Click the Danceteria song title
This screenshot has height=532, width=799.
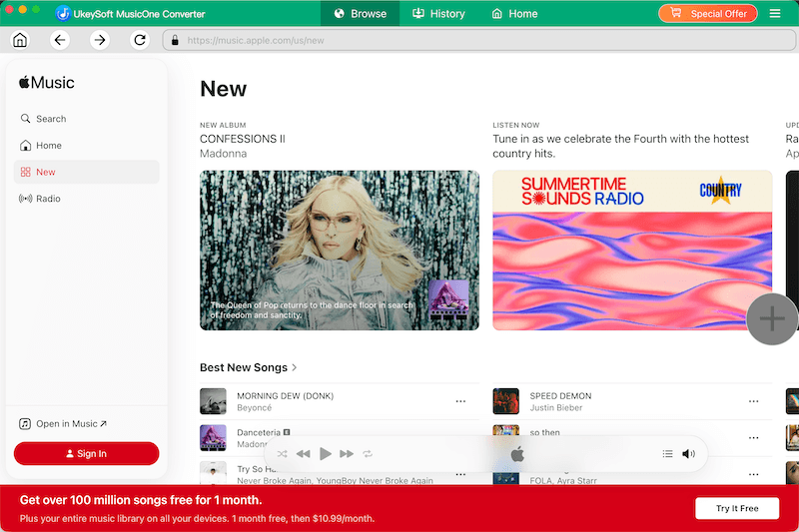259,432
